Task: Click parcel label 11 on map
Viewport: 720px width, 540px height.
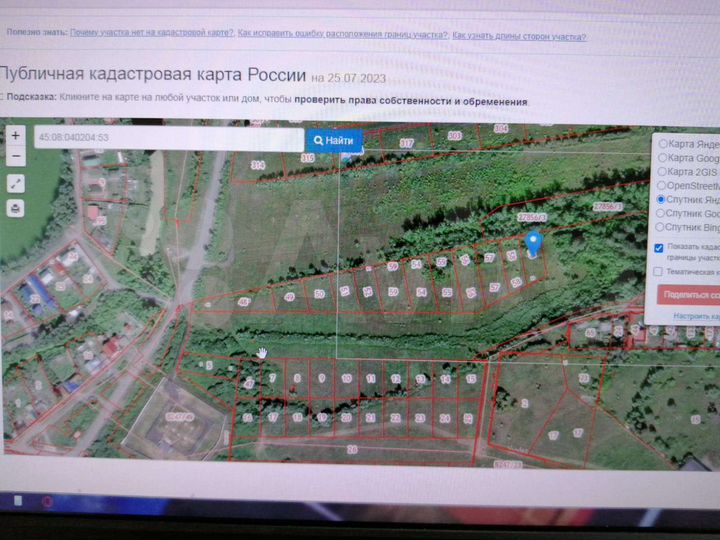Action: [x=371, y=378]
